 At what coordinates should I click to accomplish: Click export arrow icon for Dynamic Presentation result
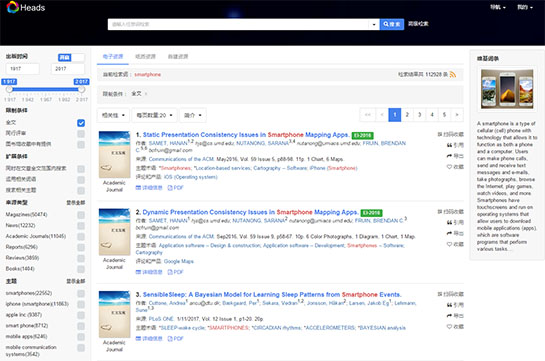click(x=449, y=233)
